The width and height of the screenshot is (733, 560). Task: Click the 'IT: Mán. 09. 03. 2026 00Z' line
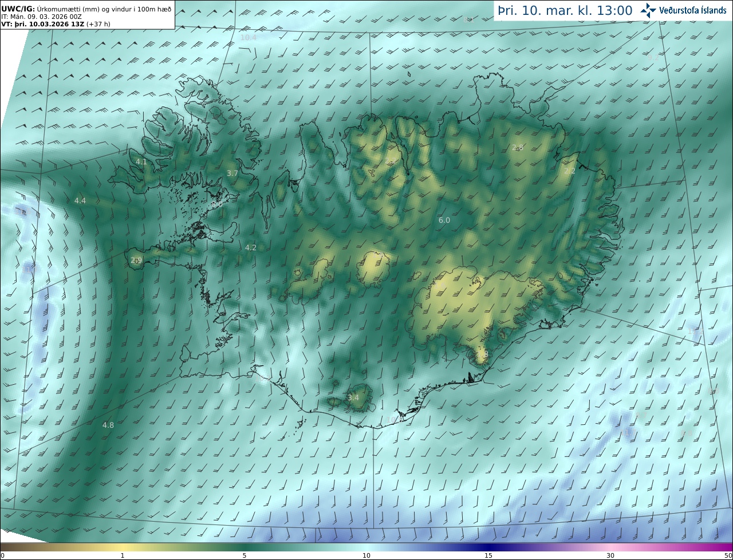(41, 17)
